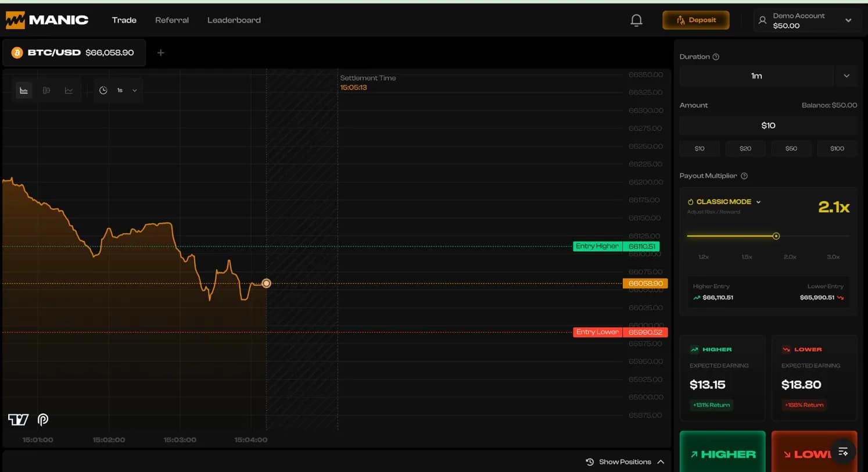Viewport: 868px width, 472px height.
Task: Open the Classic Mode dropdown
Action: pyautogui.click(x=729, y=202)
